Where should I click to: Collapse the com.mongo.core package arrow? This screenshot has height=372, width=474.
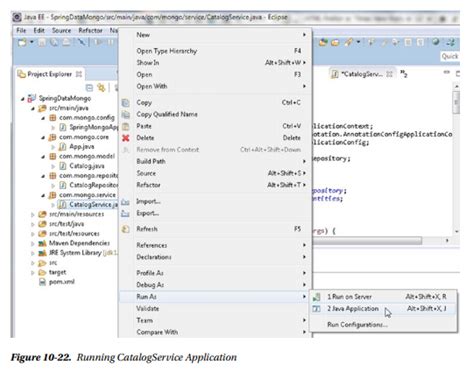point(43,138)
